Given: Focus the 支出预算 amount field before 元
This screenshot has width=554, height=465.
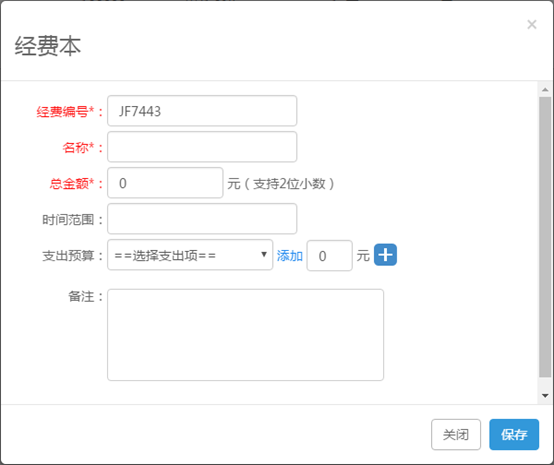Looking at the screenshot, I should point(329,255).
